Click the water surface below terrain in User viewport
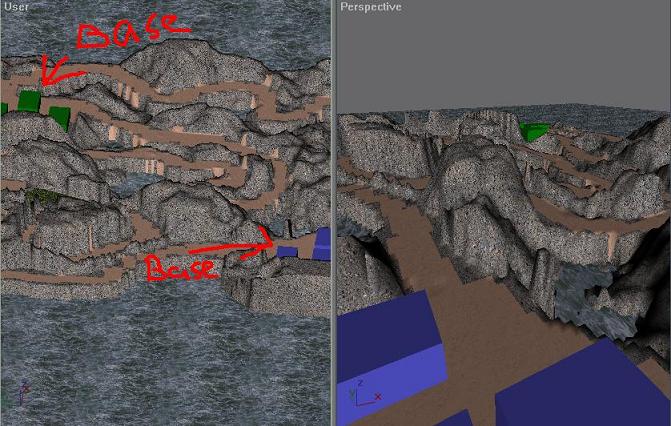This screenshot has height=426, width=671. [x=160, y=360]
